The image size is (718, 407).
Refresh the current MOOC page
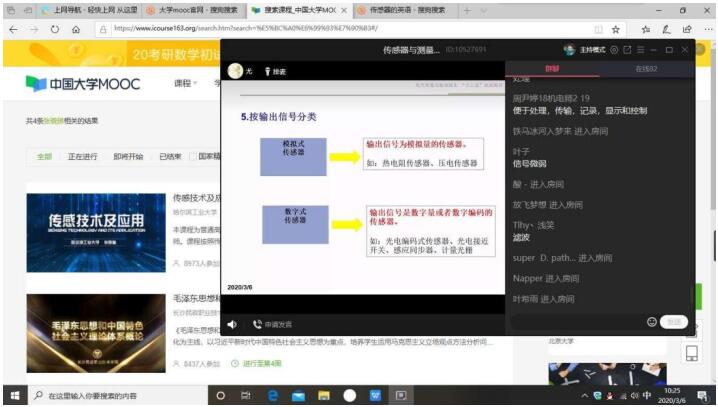tap(56, 29)
